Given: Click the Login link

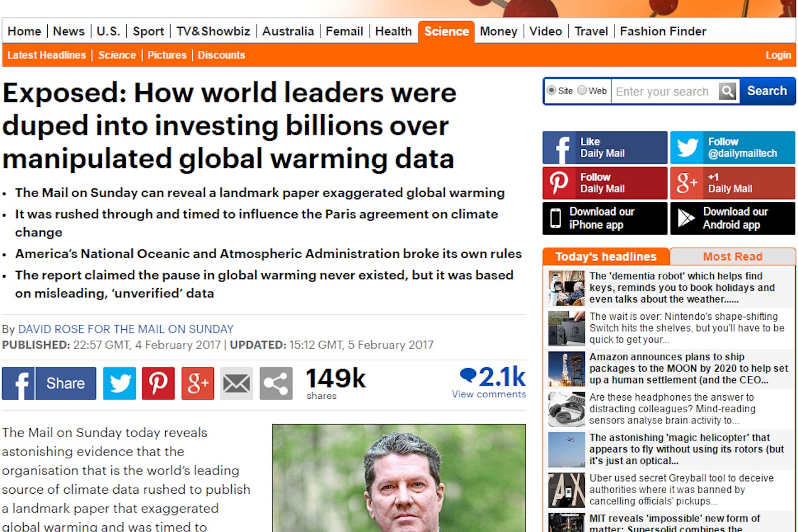Looking at the screenshot, I should click(778, 55).
